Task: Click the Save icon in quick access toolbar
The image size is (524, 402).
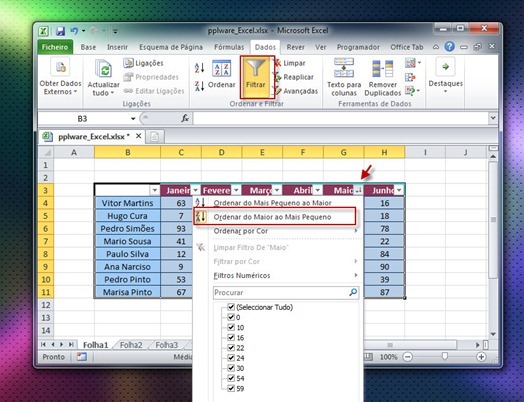Action: click(60, 31)
